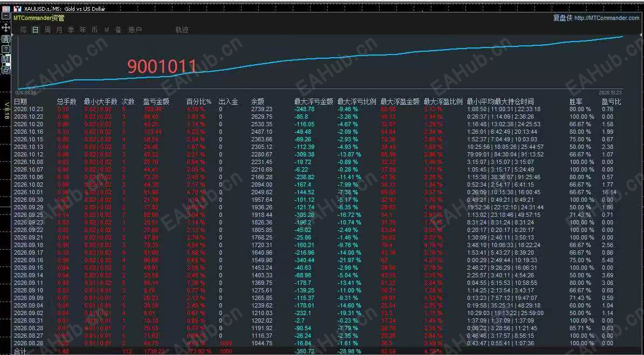644x355 pixels.
Task: Click the total floating loss -350.72
Action: tap(304, 351)
